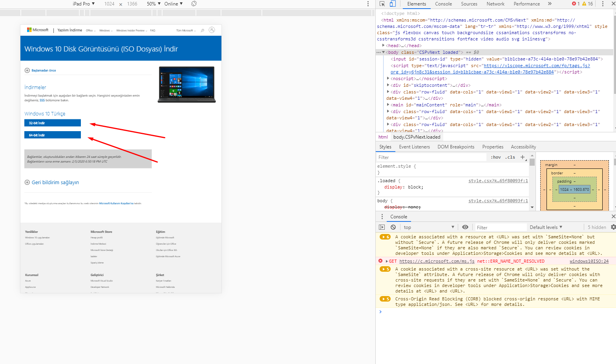Click the page search magnifier icon

click(203, 30)
